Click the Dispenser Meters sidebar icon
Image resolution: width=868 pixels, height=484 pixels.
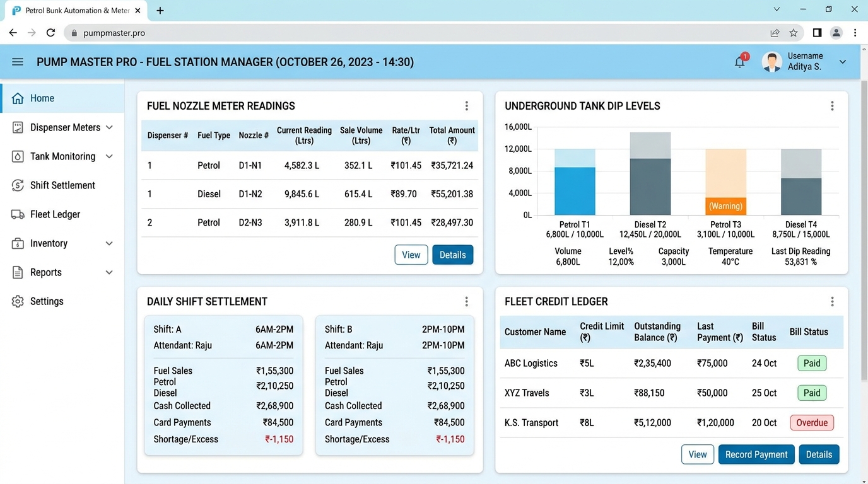point(18,127)
